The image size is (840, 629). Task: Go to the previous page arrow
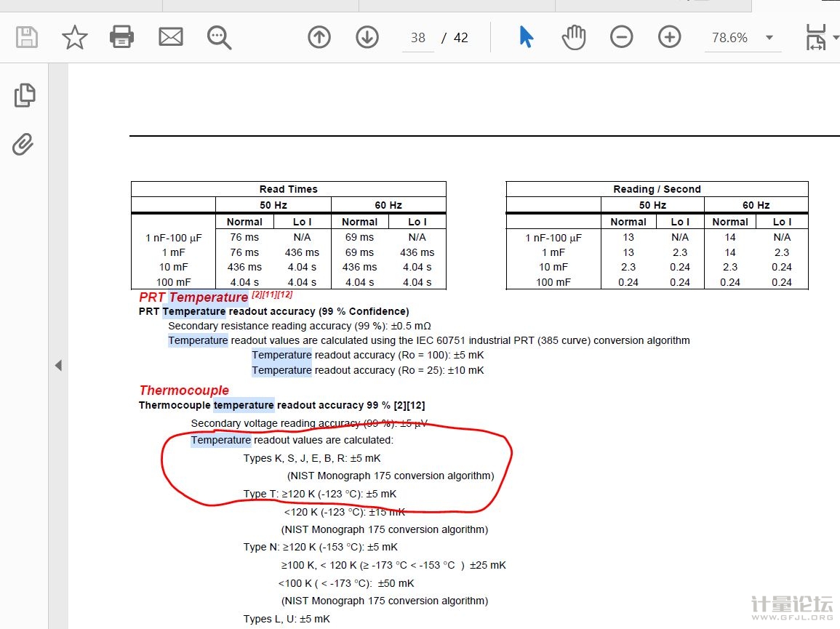(319, 37)
